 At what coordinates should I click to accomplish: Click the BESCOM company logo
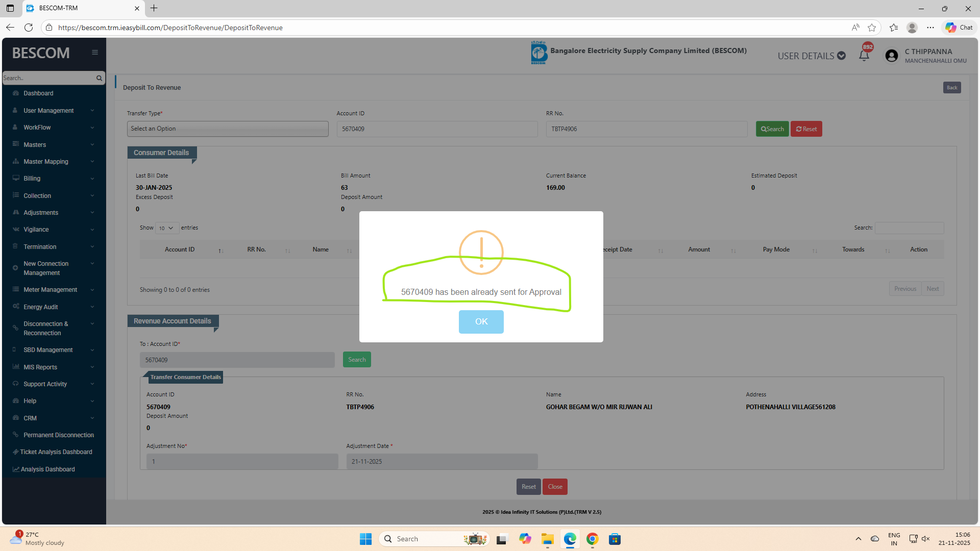pyautogui.click(x=538, y=53)
